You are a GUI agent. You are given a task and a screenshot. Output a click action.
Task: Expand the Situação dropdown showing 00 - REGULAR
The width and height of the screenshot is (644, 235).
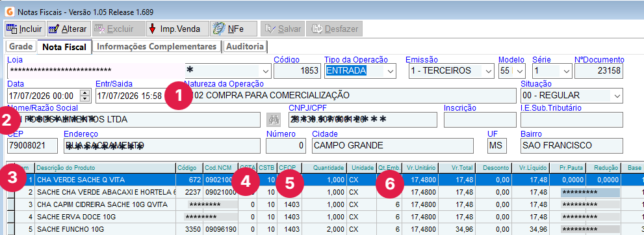[x=617, y=96]
